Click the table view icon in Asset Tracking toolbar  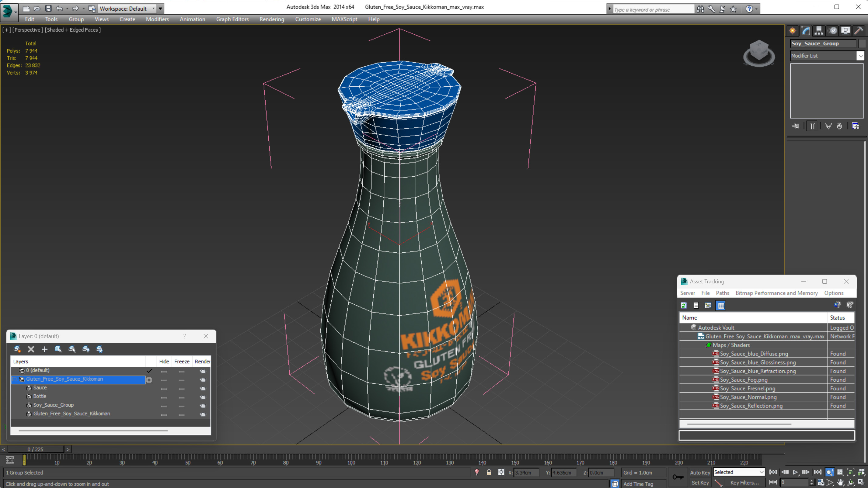(721, 306)
